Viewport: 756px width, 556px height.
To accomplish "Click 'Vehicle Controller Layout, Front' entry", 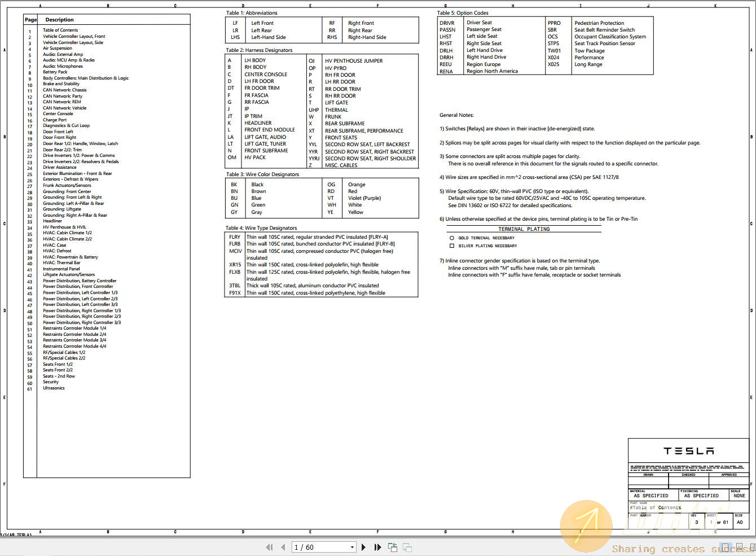I will pyautogui.click(x=74, y=36).
